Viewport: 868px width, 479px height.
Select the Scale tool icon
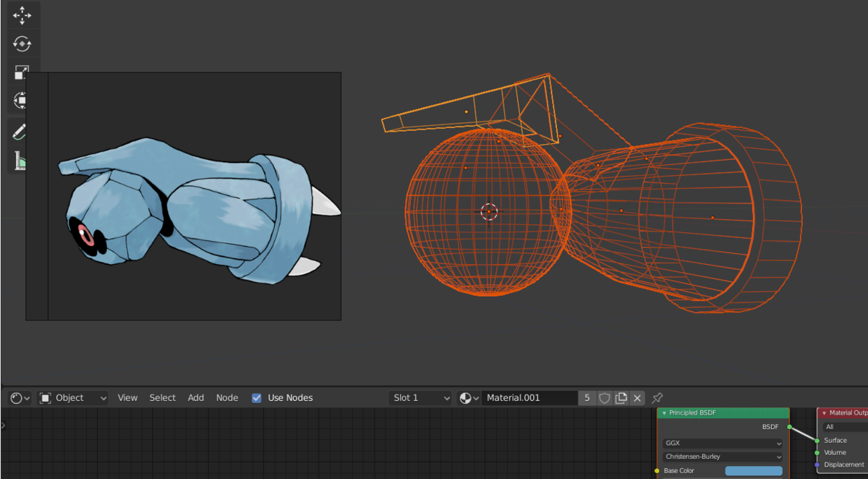20,71
